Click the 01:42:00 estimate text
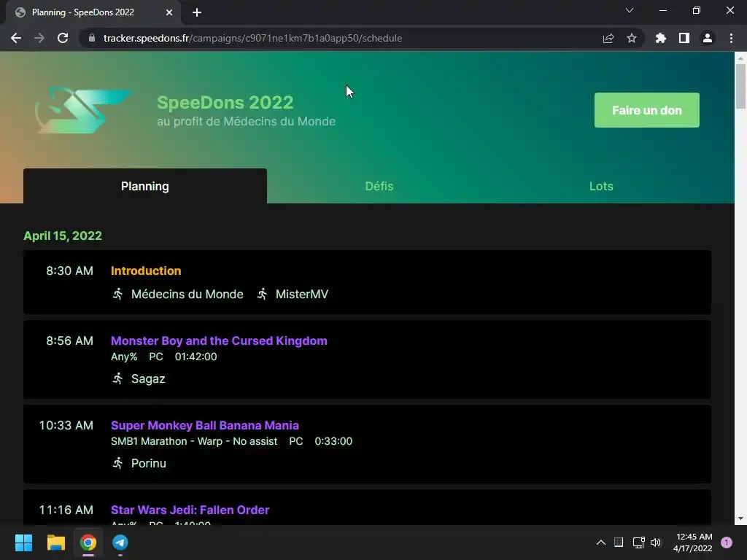 (196, 357)
